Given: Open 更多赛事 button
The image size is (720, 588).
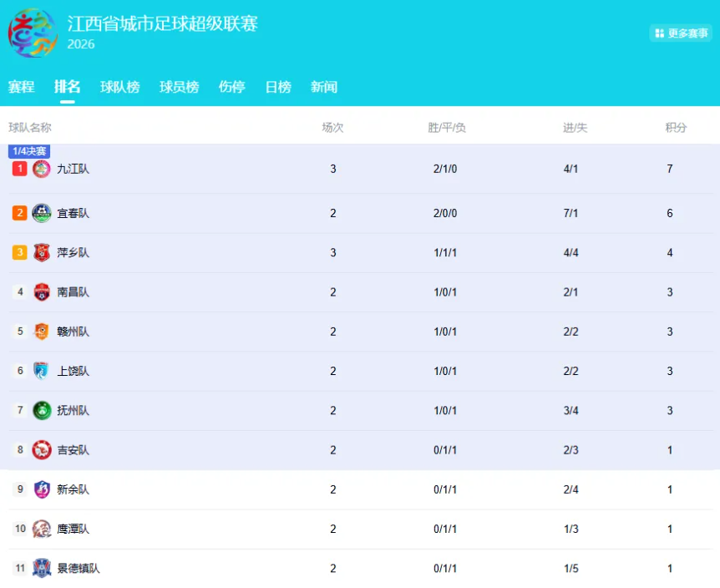Looking at the screenshot, I should [681, 33].
